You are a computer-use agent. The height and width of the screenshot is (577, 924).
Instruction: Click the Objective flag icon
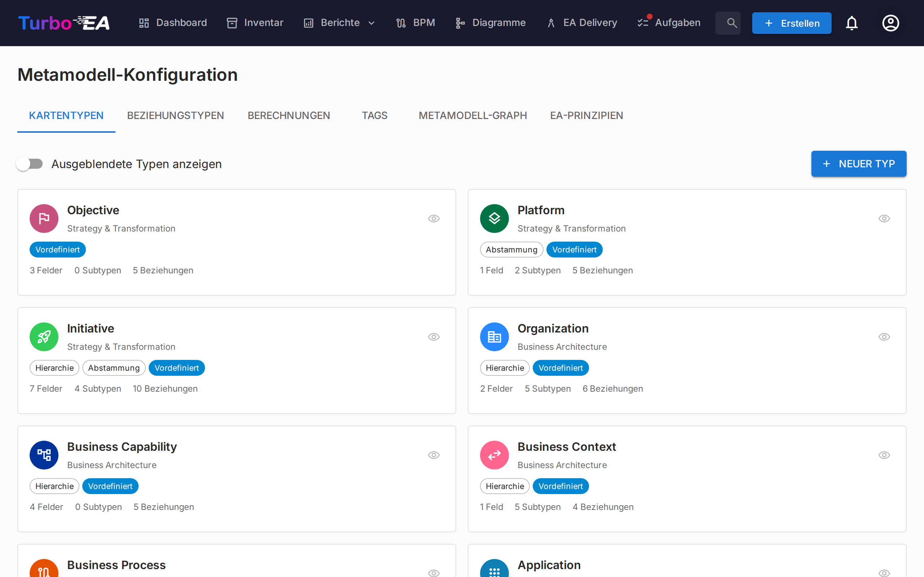pyautogui.click(x=44, y=218)
